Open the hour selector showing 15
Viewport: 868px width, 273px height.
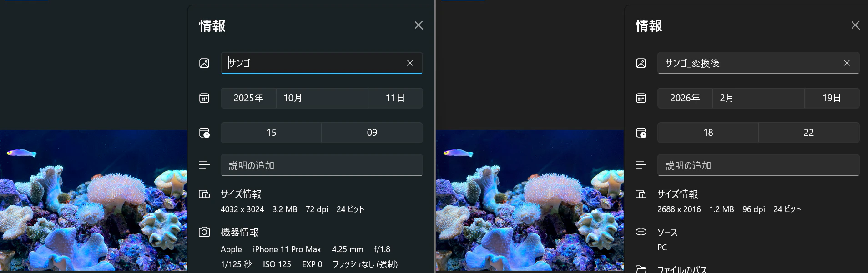coord(271,133)
